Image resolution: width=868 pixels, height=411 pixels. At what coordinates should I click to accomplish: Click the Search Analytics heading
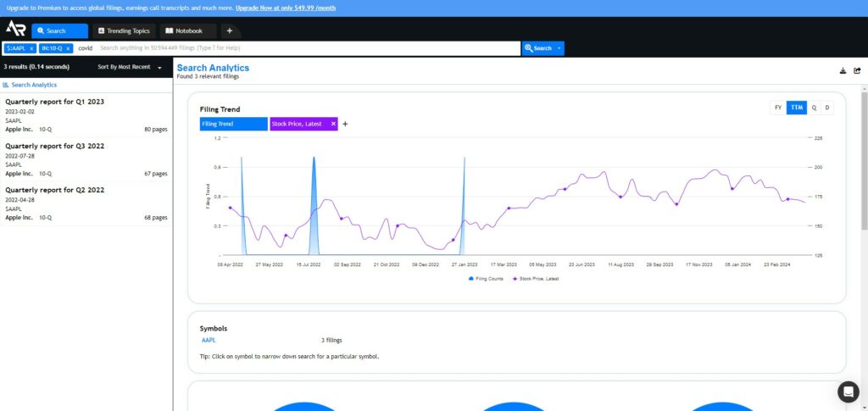[213, 68]
